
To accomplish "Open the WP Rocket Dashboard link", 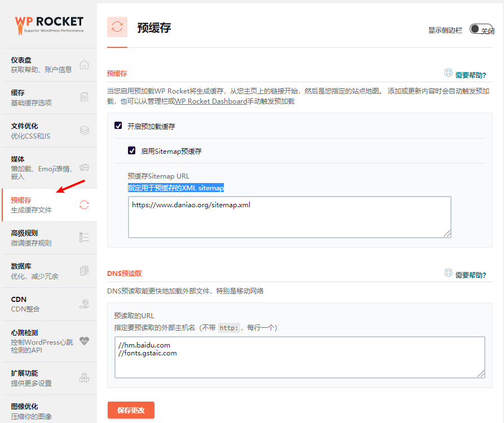I will tap(211, 101).
